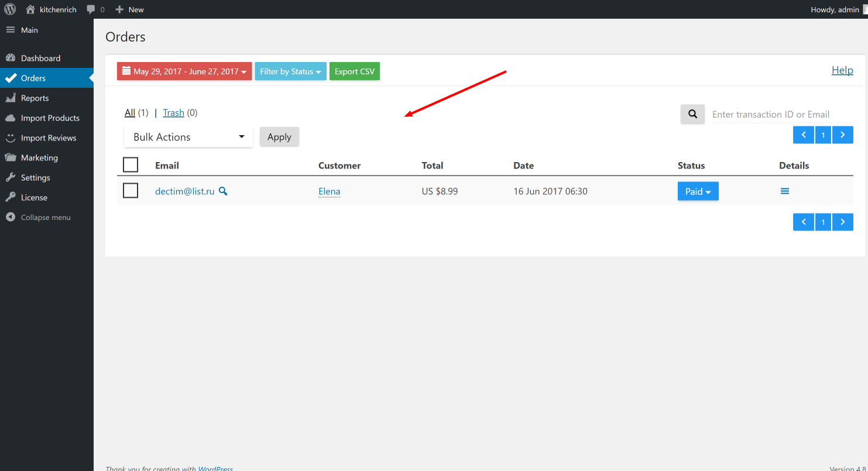Open the Paid status dropdown

click(x=698, y=191)
